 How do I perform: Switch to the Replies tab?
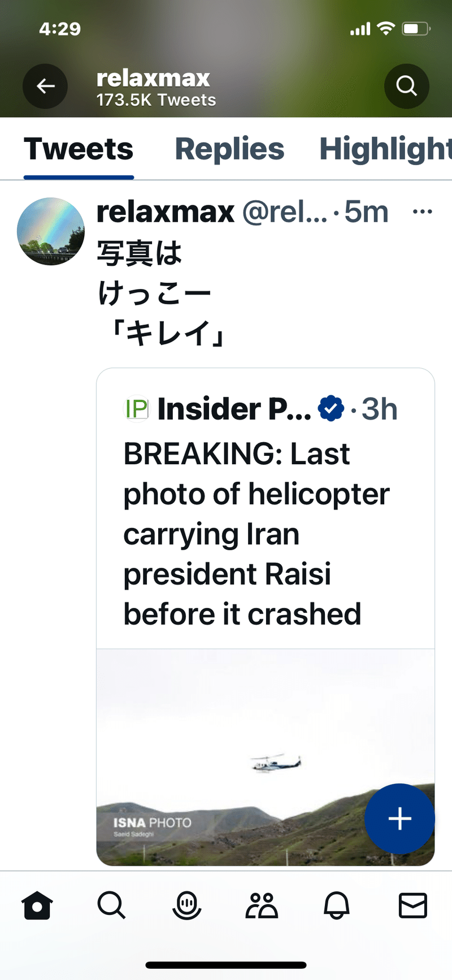click(x=229, y=149)
